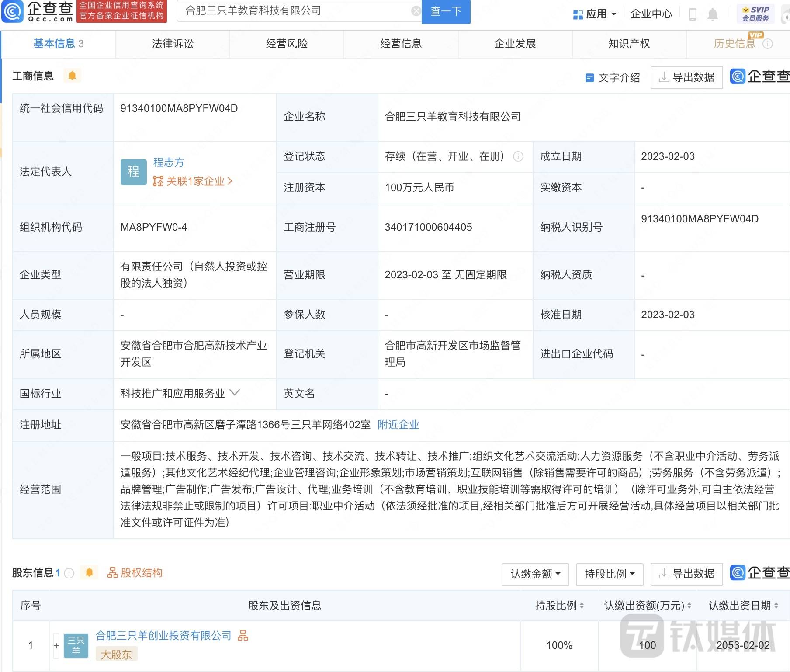The image size is (790, 672).
Task: Click 导出数据 in 工商信息 section
Action: click(686, 77)
